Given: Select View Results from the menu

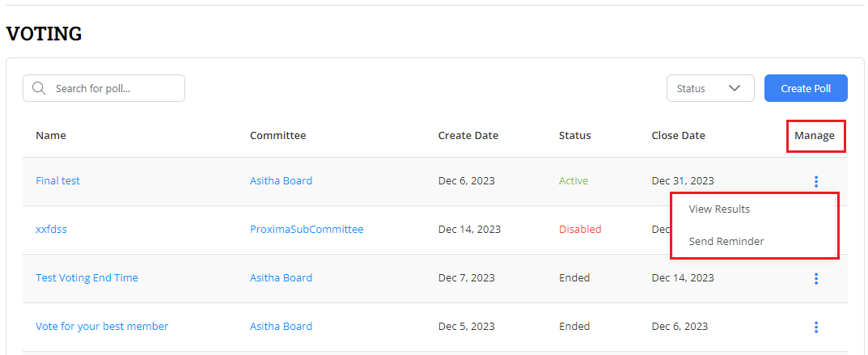Looking at the screenshot, I should pyautogui.click(x=719, y=209).
